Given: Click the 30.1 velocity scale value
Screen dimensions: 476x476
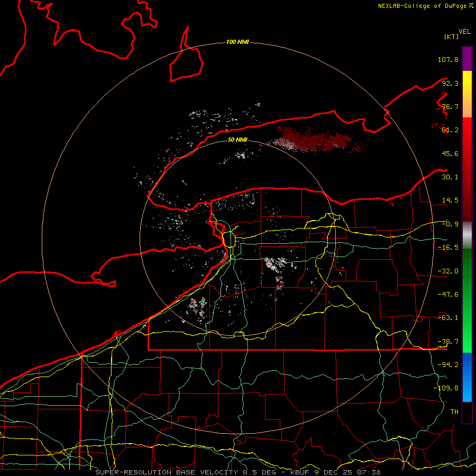Looking at the screenshot, I should [450, 177].
